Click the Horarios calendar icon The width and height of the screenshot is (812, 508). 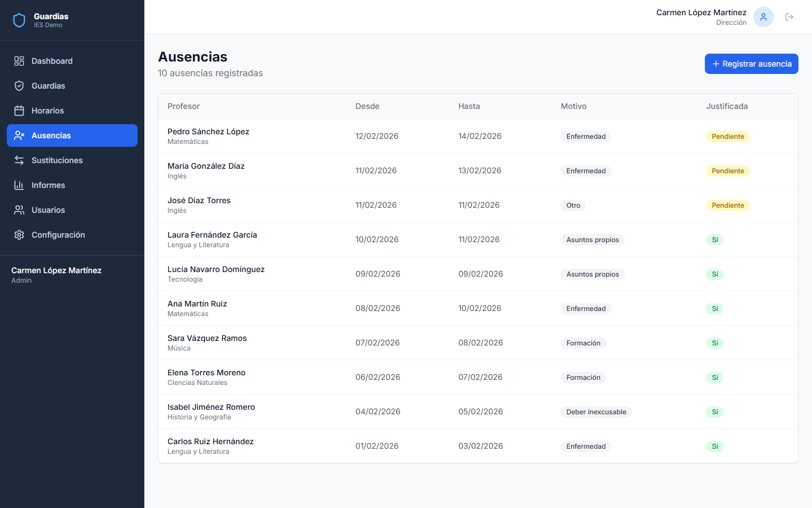(19, 111)
